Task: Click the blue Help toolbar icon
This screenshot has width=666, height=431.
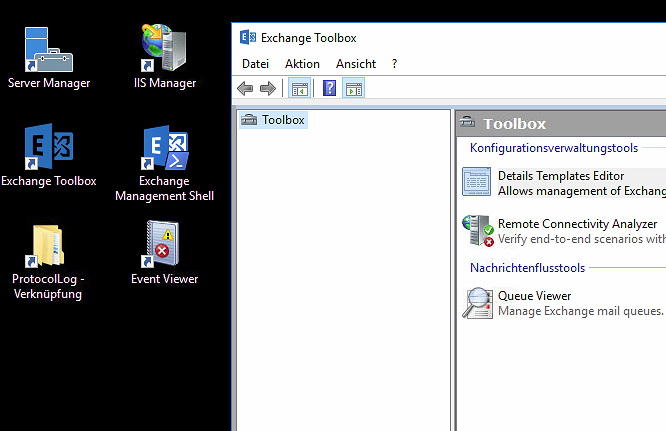Action: (329, 89)
